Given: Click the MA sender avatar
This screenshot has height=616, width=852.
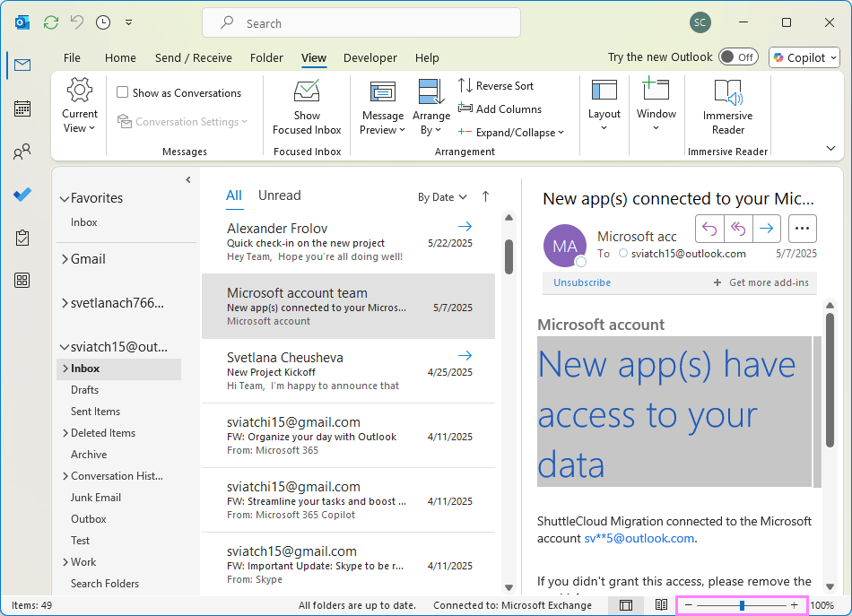Looking at the screenshot, I should point(564,246).
